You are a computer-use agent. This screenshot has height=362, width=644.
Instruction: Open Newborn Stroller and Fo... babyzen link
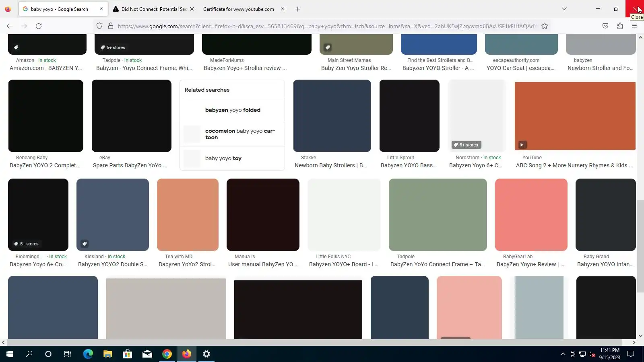[601, 68]
